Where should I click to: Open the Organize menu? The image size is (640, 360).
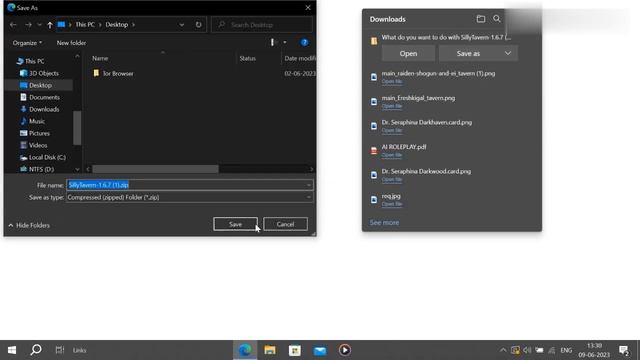pos(27,42)
